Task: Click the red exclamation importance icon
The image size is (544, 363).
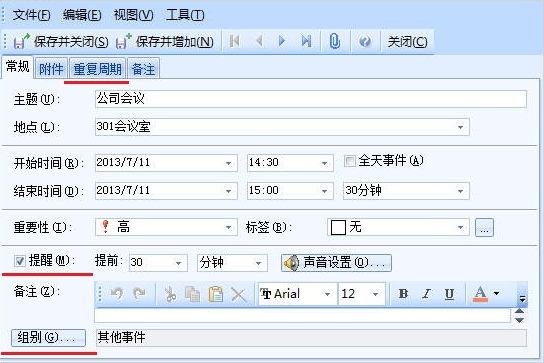Action: pos(106,227)
